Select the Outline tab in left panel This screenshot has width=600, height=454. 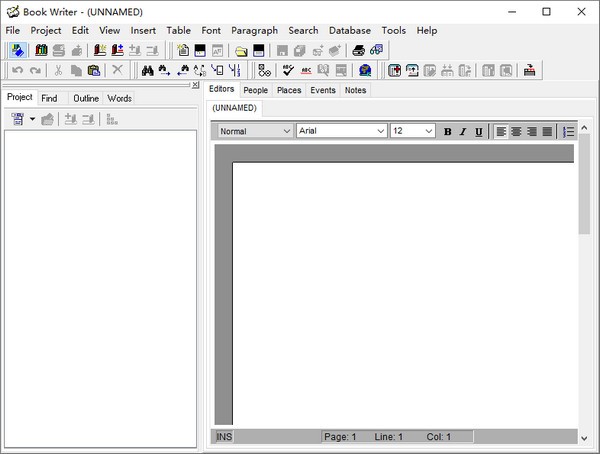pos(86,98)
